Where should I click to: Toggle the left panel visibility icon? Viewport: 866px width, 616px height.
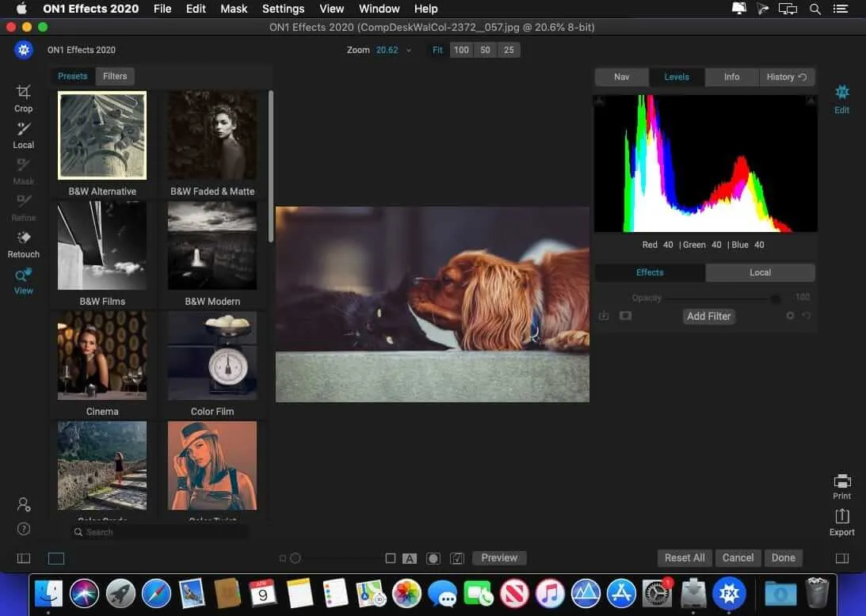pyautogui.click(x=24, y=558)
